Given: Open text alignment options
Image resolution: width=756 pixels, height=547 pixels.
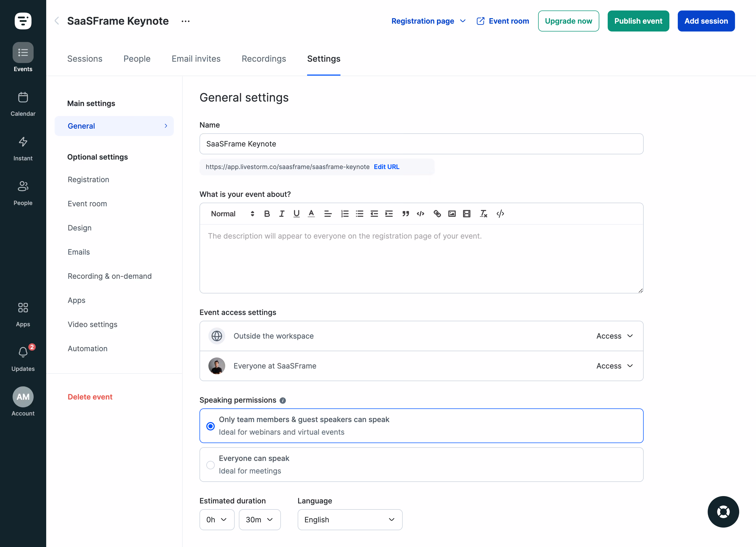Looking at the screenshot, I should [x=328, y=214].
